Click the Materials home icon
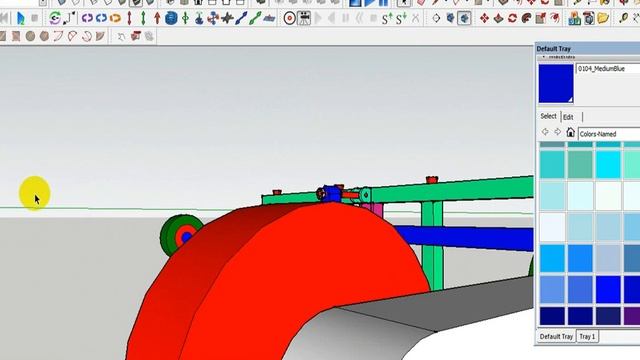This screenshot has width=640, height=360. tap(571, 132)
